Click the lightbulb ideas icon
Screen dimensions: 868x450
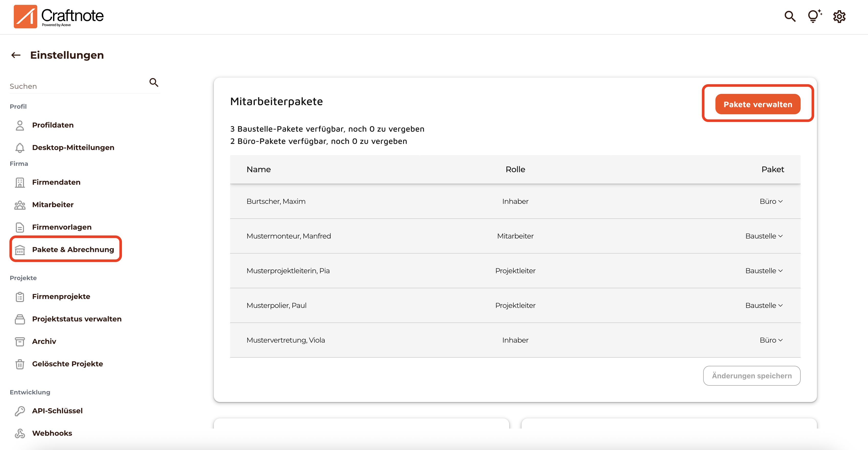(814, 17)
